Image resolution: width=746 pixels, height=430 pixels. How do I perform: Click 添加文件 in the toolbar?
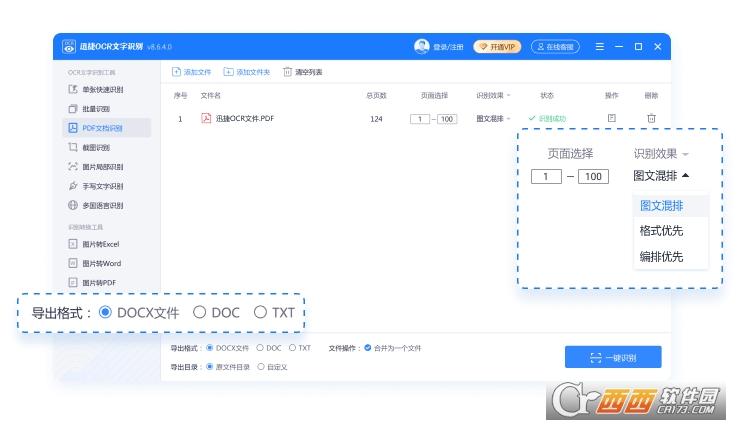(191, 72)
